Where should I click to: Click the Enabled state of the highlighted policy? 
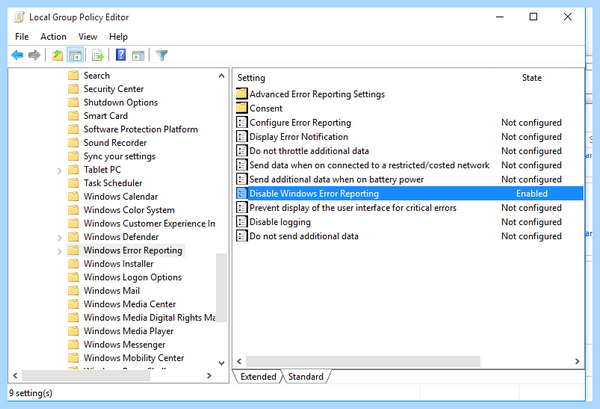click(532, 194)
